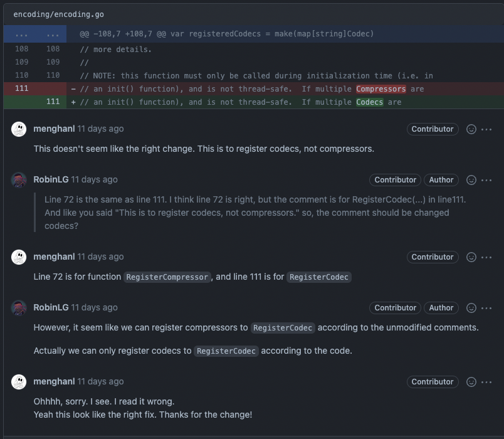The image size is (504, 439).
Task: Expand hidden lines above the diff hunk
Action: (22, 34)
